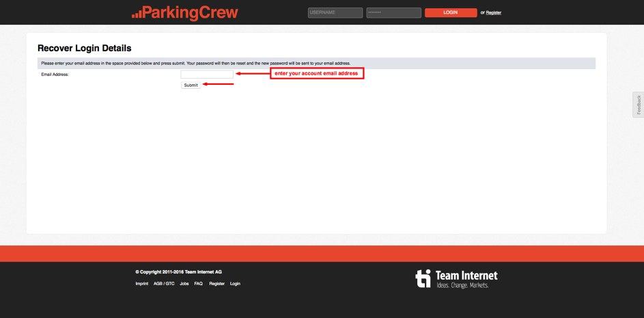Open the Register link beside LOGIN
The width and height of the screenshot is (644, 318).
(x=493, y=12)
